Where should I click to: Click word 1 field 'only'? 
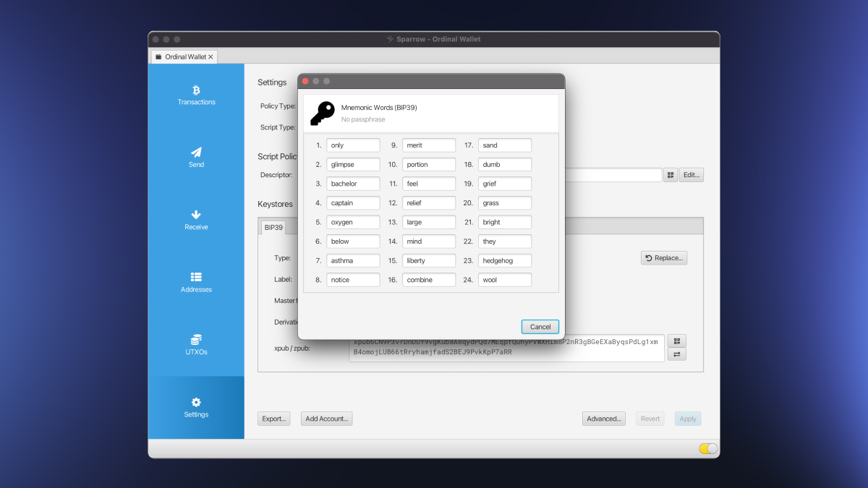pyautogui.click(x=353, y=145)
